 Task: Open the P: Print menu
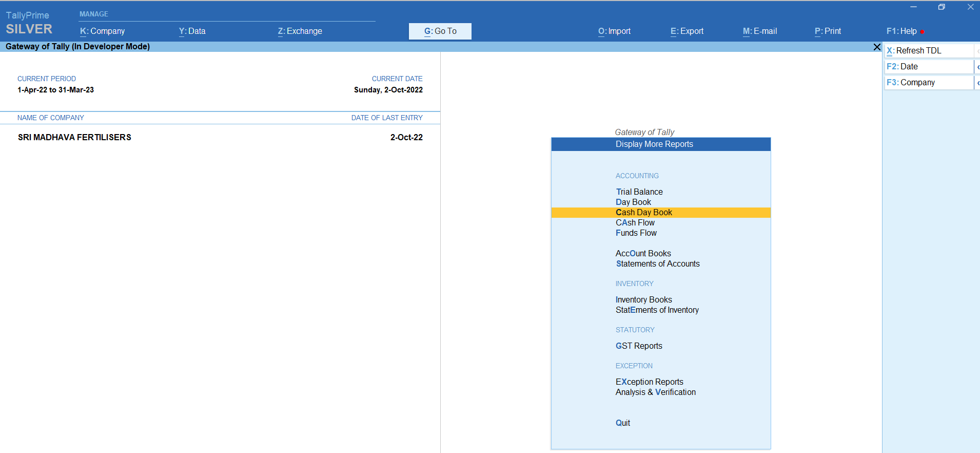pos(828,31)
